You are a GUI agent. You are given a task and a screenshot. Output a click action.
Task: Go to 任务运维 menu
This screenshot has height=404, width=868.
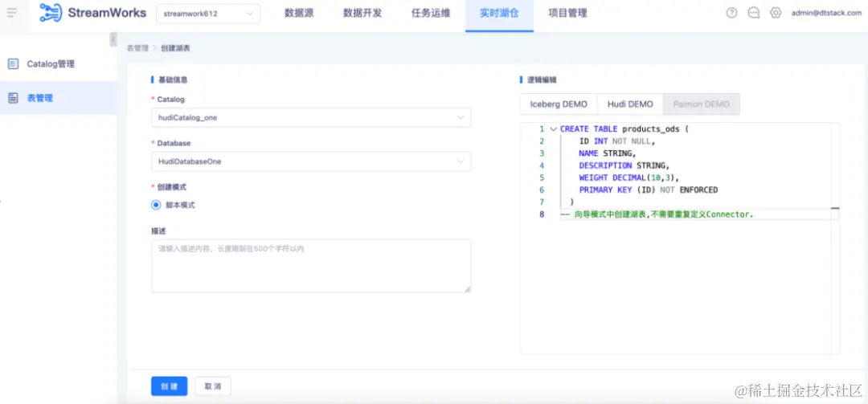(431, 14)
